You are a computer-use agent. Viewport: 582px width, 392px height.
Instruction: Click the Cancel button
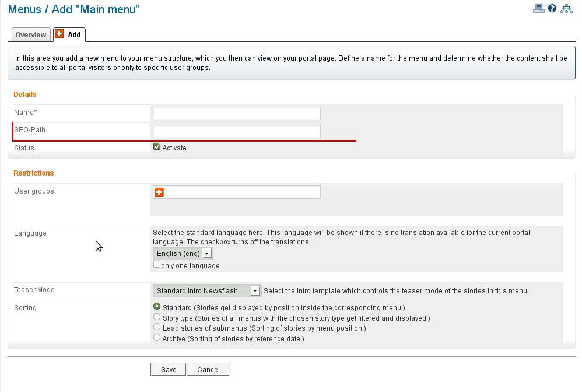click(208, 369)
